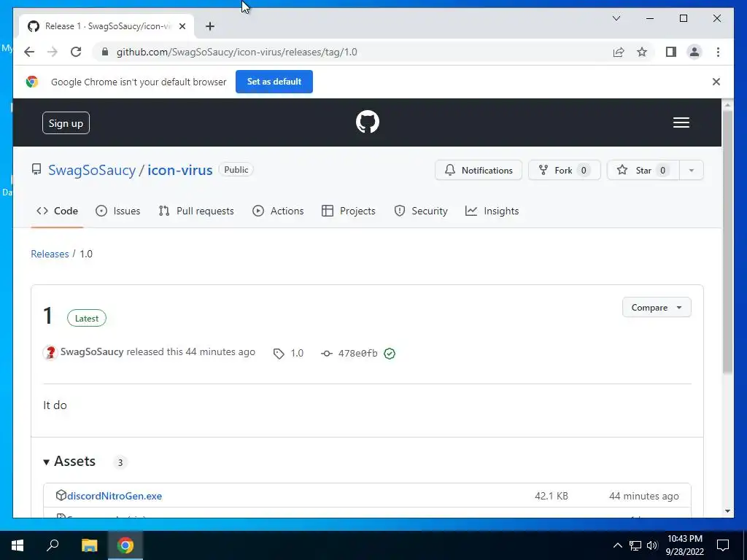The width and height of the screenshot is (747, 560).
Task: Open the 1.0 tag link
Action: 289,354
